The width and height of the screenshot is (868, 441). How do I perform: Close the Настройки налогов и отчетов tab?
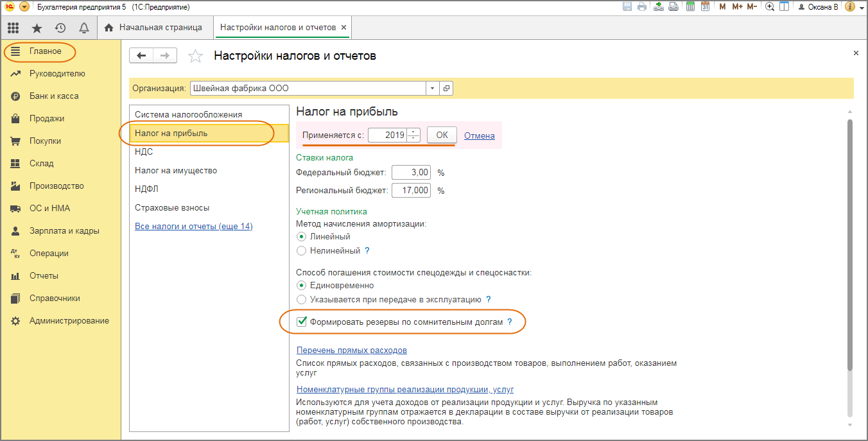[x=343, y=28]
